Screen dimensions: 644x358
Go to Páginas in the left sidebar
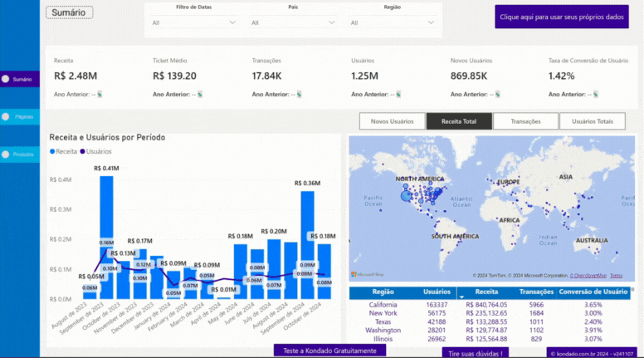21,117
